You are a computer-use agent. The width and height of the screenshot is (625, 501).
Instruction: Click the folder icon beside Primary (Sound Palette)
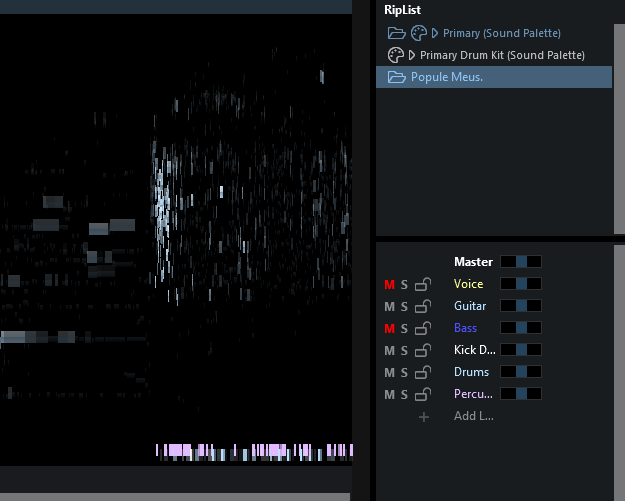point(396,33)
